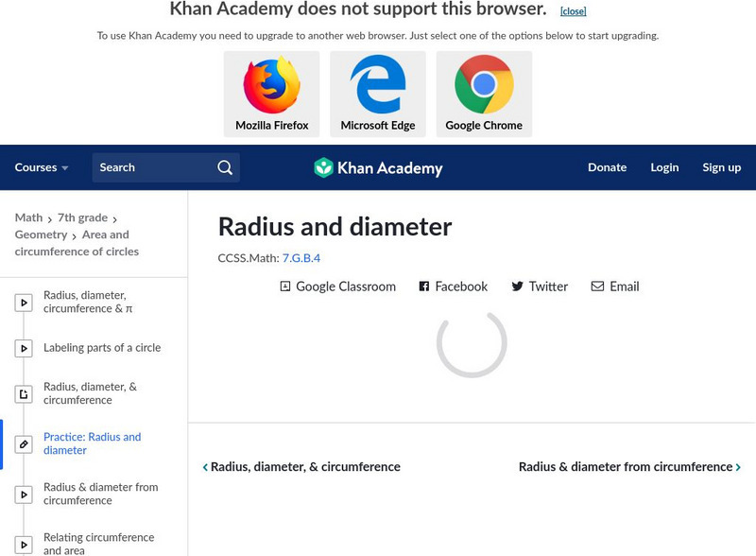756x556 pixels.
Task: Click the search magnifying glass icon
Action: pos(225,167)
